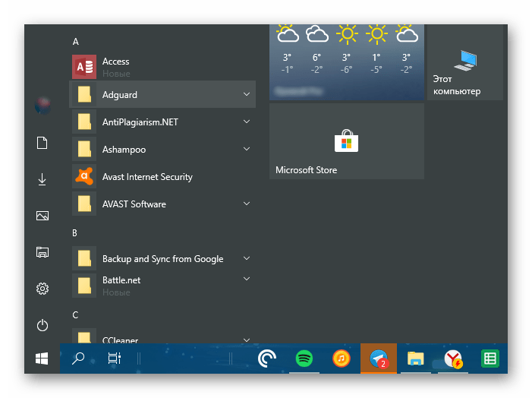Screen dimensions: 532x398
Task: Open green spreadsheet app on taskbar
Action: coord(490,359)
